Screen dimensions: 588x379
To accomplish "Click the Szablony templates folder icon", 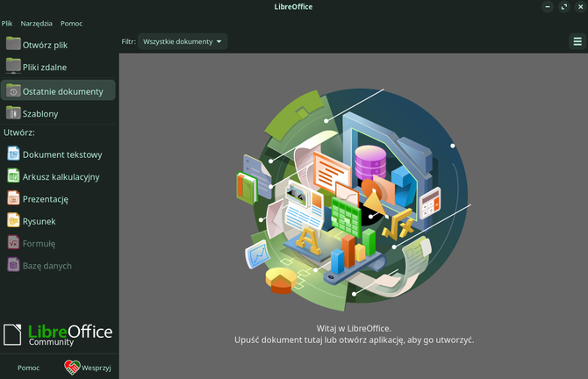I will (13, 113).
